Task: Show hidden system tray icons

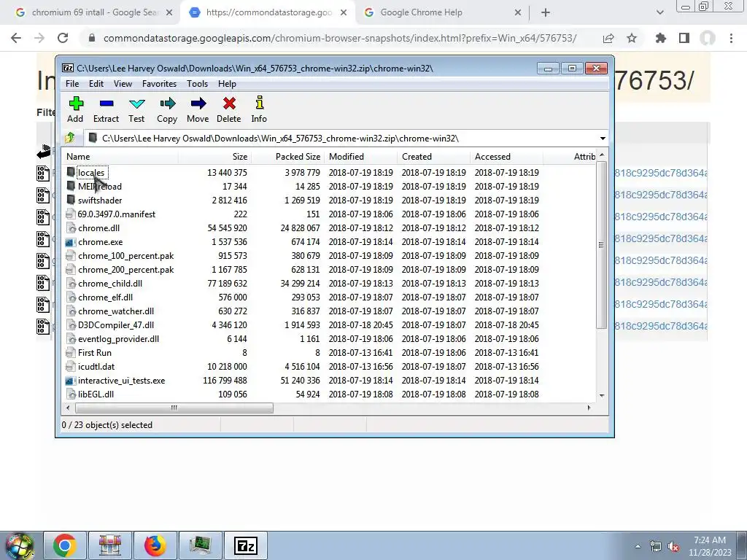Action: point(638,547)
